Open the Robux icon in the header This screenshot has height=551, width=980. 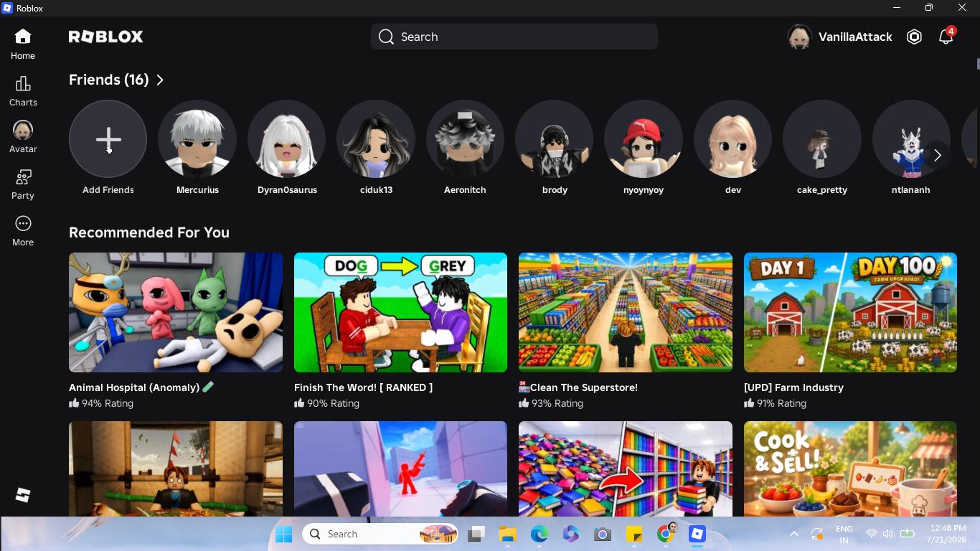click(x=914, y=37)
